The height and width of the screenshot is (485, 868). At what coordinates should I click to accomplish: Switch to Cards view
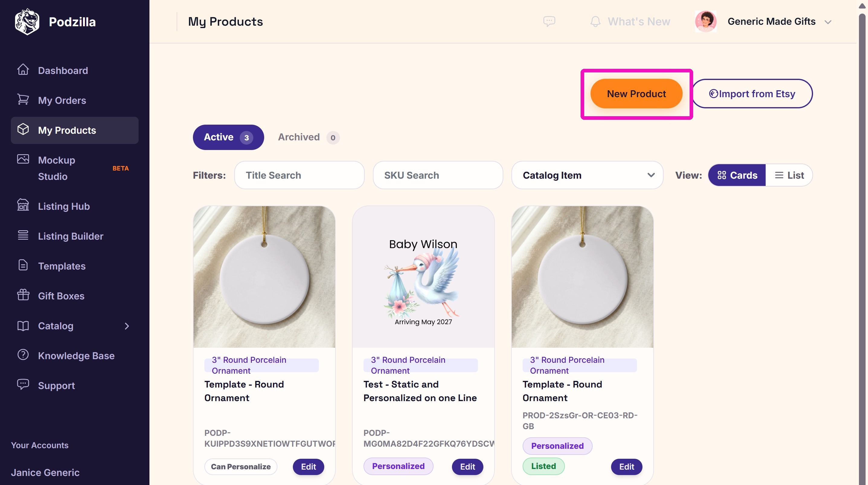737,175
